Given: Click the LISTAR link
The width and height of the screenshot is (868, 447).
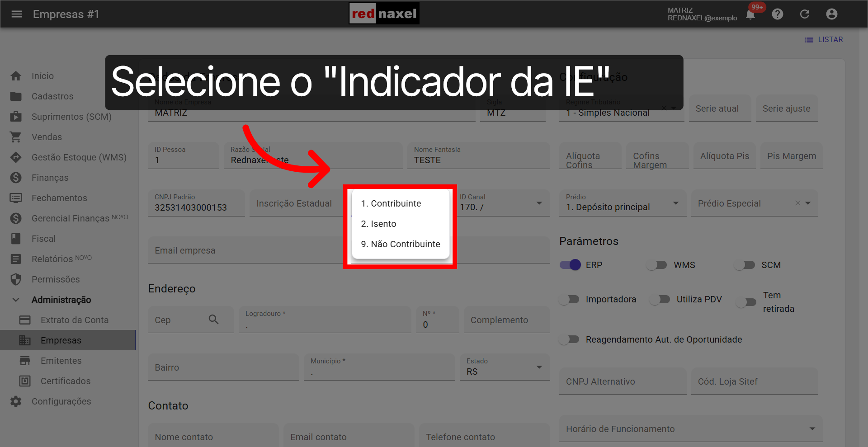Looking at the screenshot, I should 830,39.
